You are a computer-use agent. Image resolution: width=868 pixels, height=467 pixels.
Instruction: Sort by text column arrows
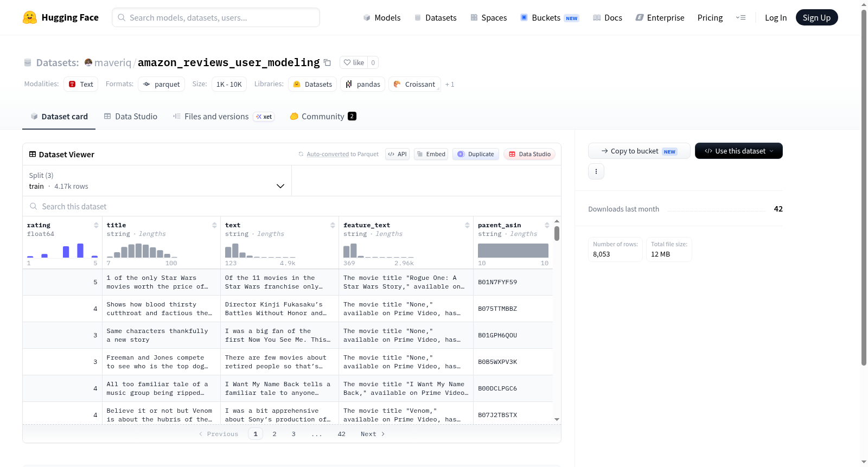333,225
